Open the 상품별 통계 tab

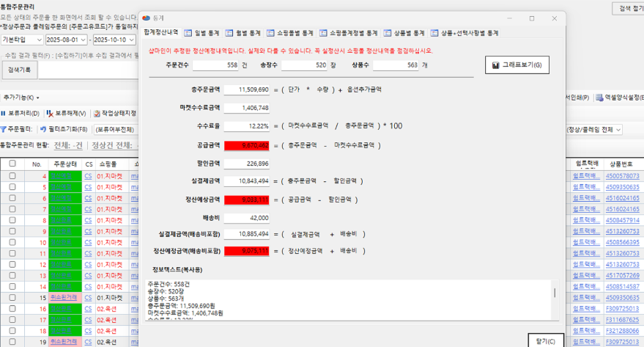click(x=404, y=33)
